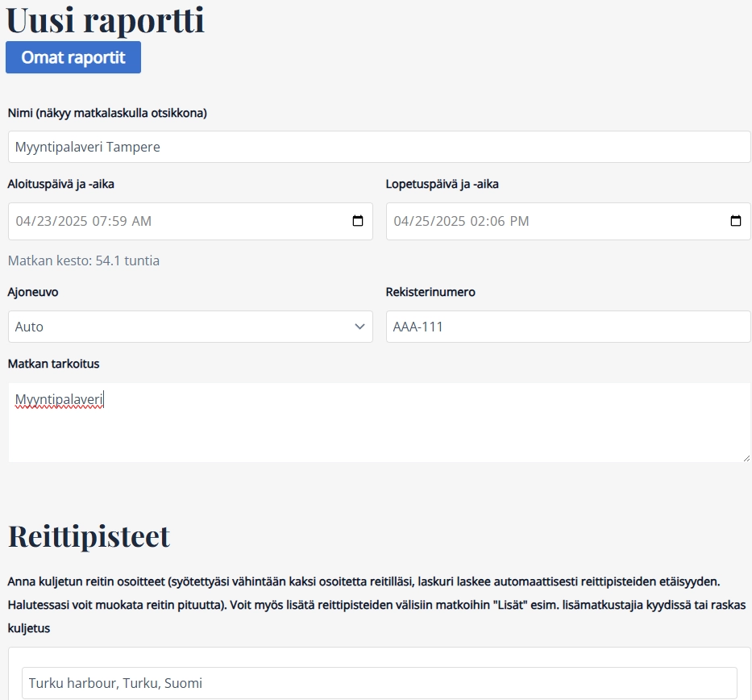Click the Rekisterinumero field with AAA-111

point(568,327)
